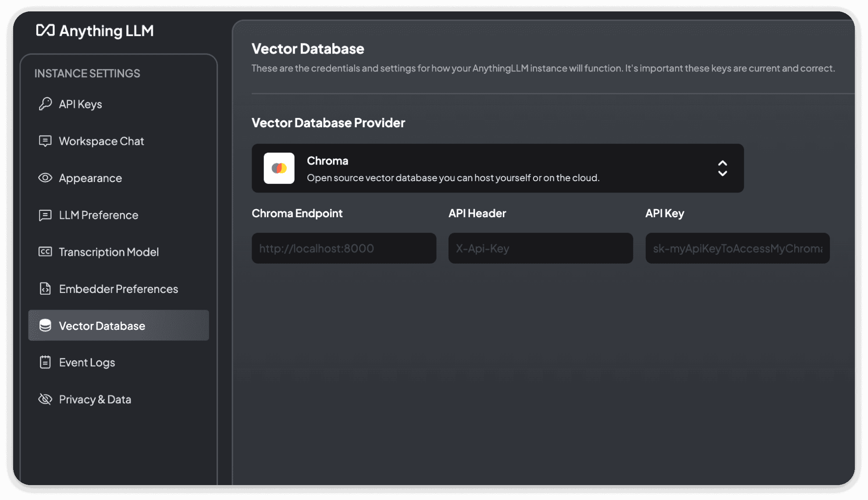
Task: Click the Chroma logo icon
Action: 279,168
